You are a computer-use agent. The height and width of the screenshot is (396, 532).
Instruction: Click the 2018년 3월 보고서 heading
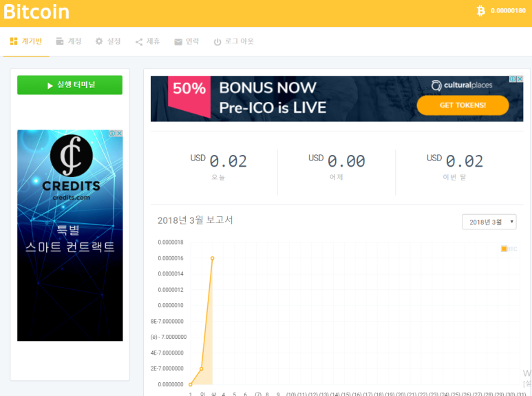coord(195,220)
